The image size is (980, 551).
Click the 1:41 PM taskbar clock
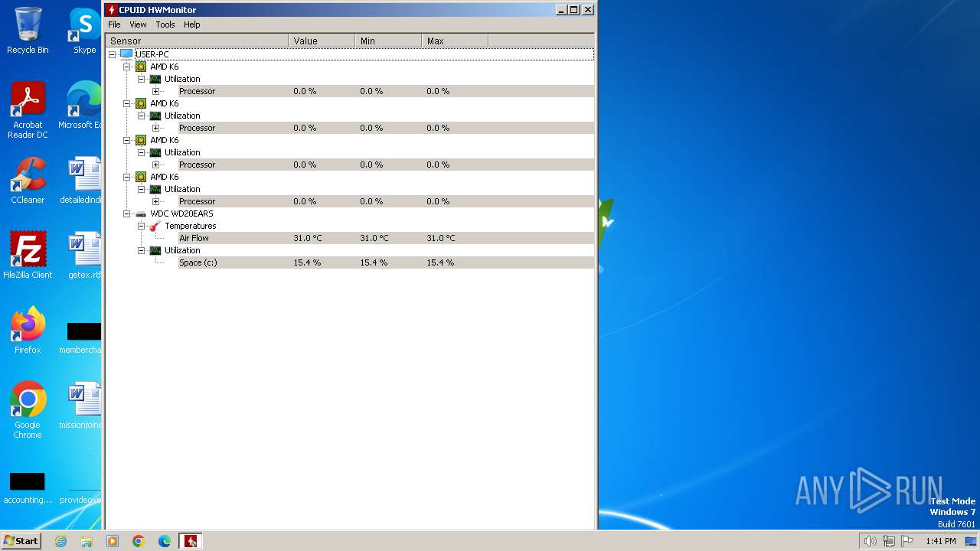click(940, 541)
